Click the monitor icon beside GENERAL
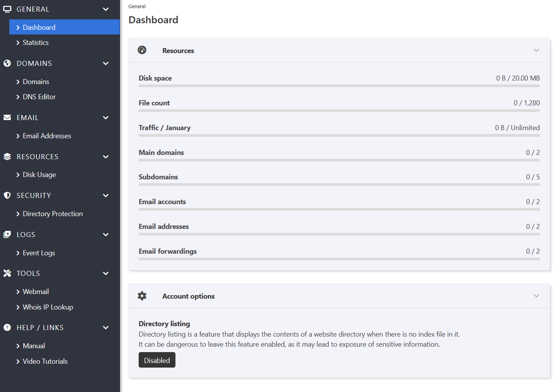 click(x=7, y=9)
